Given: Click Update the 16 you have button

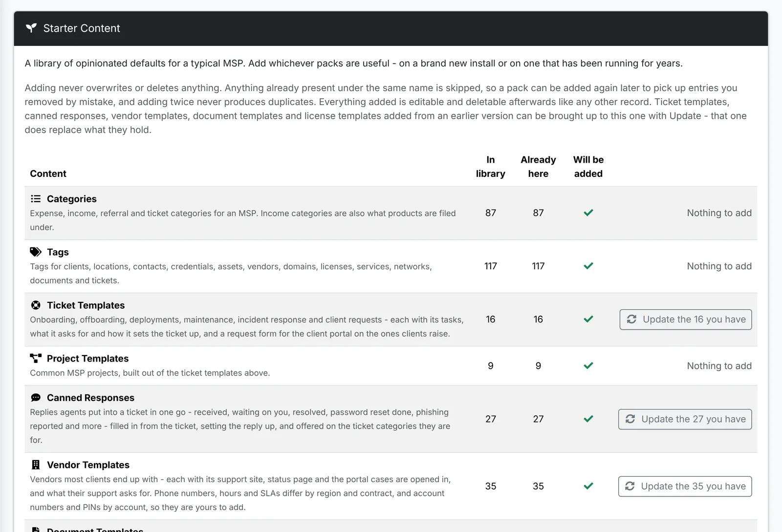Looking at the screenshot, I should pyautogui.click(x=686, y=319).
